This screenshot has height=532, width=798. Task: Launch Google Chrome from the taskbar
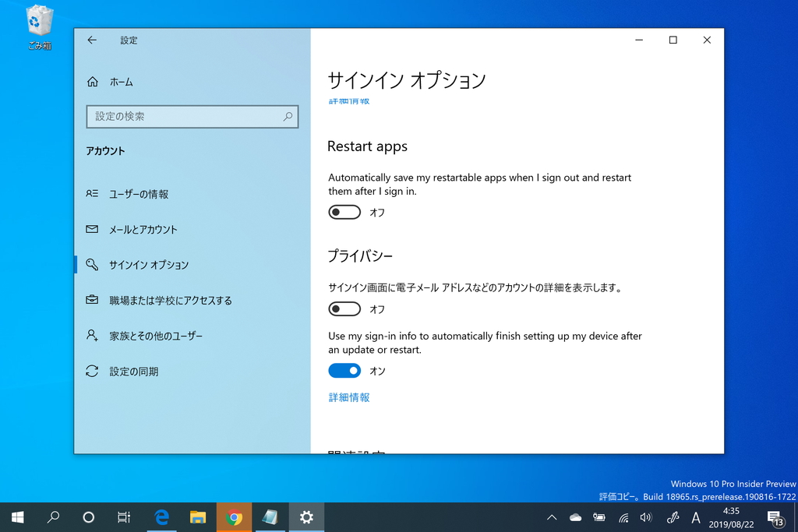click(234, 516)
